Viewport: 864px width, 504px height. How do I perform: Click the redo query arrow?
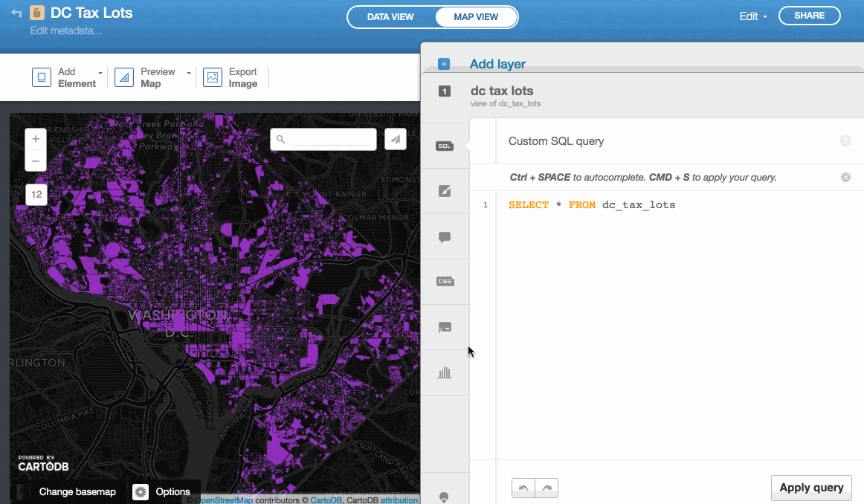click(x=547, y=488)
